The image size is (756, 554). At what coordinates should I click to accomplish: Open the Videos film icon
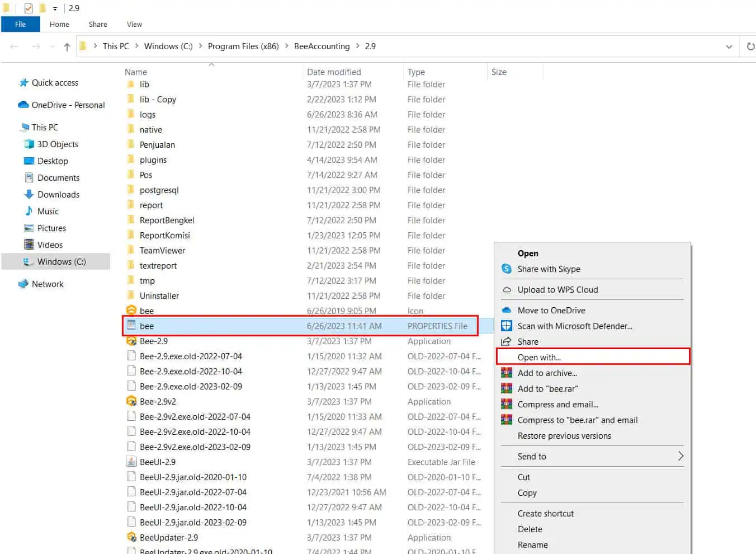29,245
